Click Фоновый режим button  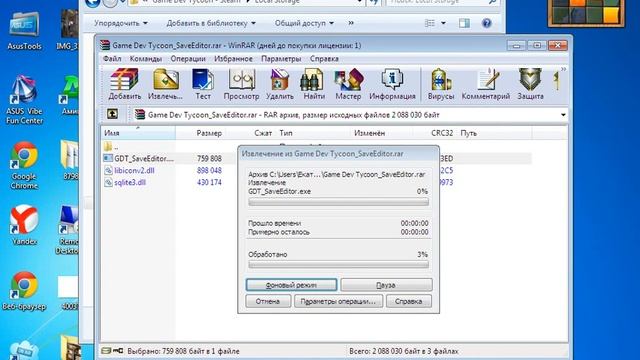click(x=291, y=285)
